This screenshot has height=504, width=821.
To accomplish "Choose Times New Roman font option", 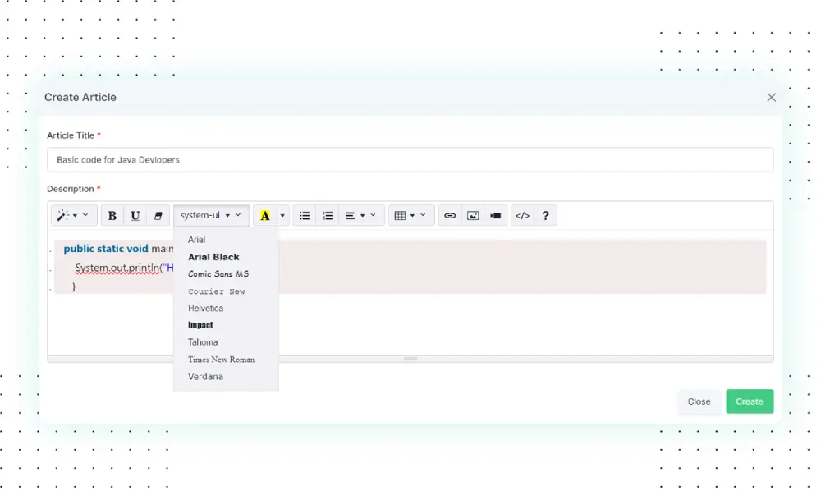I will coord(220,360).
